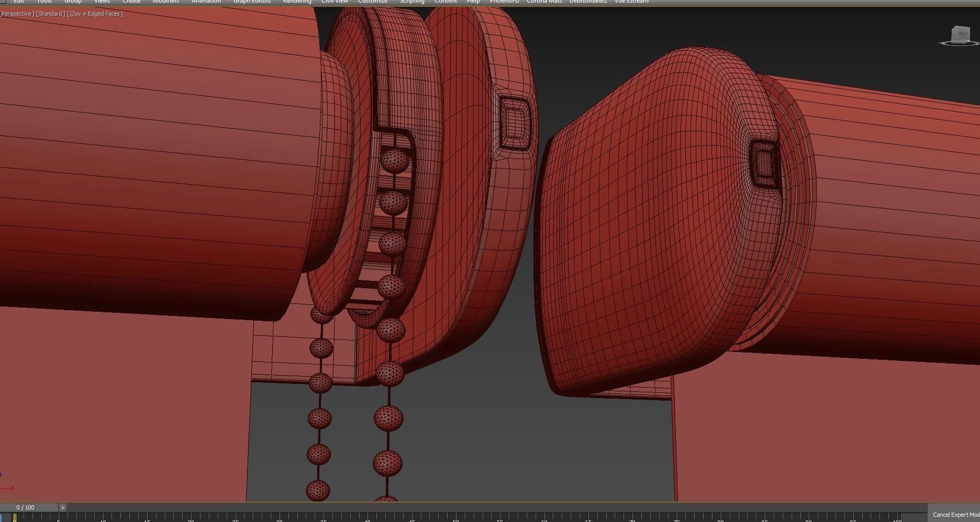
Task: Open the PhoenixFD menu
Action: click(x=504, y=2)
